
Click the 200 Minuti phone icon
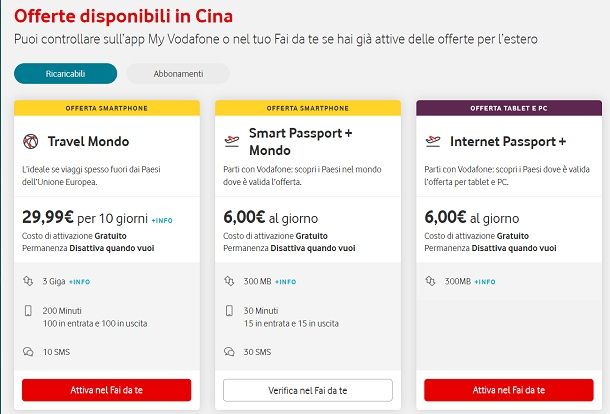point(28,312)
